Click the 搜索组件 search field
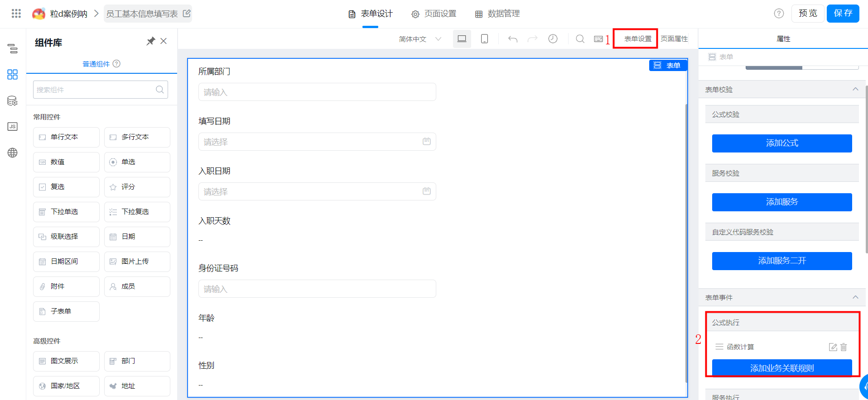Screen dimensions: 868x400 coord(101,90)
